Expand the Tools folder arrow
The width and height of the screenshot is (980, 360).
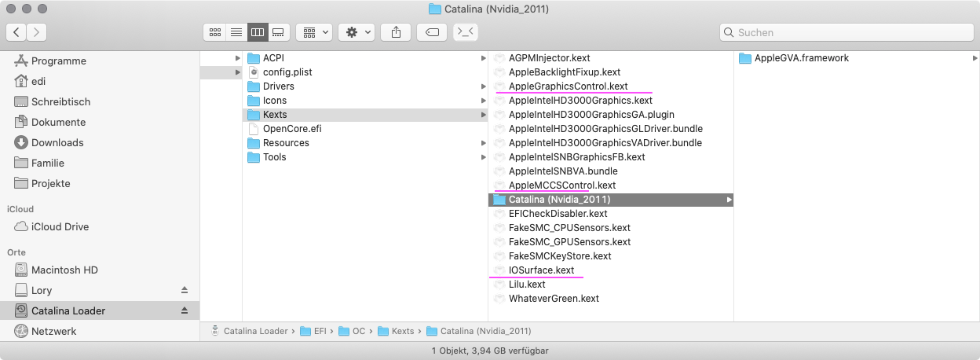484,157
